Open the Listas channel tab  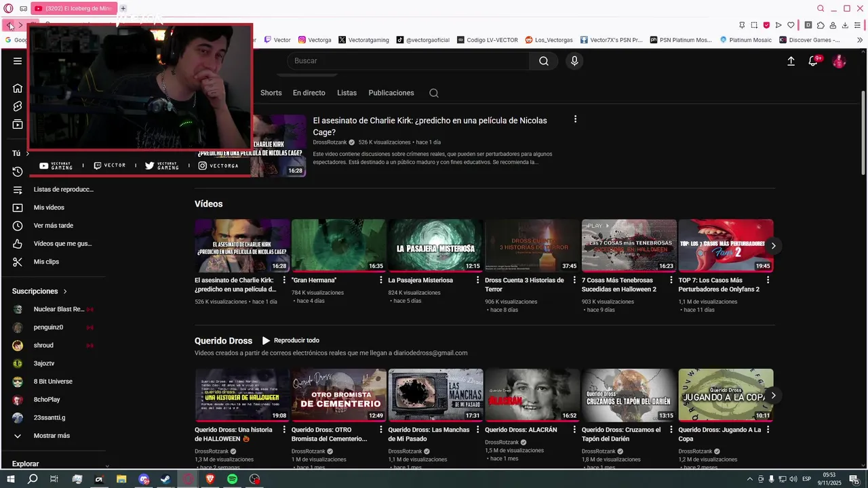click(x=347, y=93)
